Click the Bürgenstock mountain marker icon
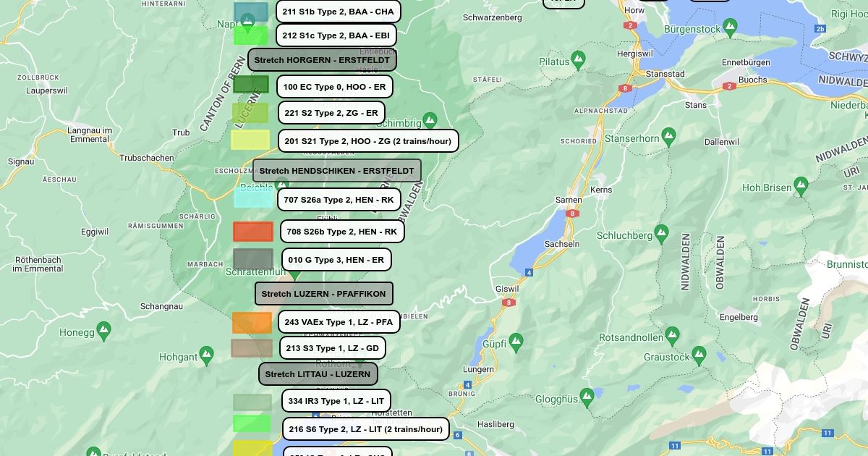 (x=730, y=28)
